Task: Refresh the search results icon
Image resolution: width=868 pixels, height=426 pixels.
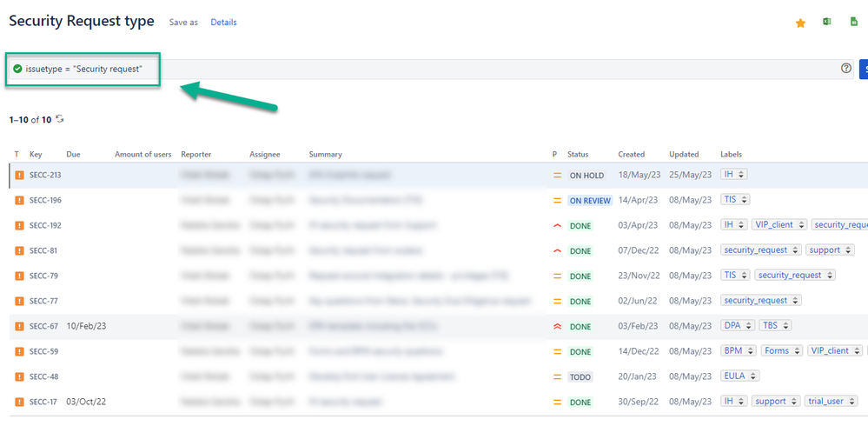Action: [x=60, y=119]
